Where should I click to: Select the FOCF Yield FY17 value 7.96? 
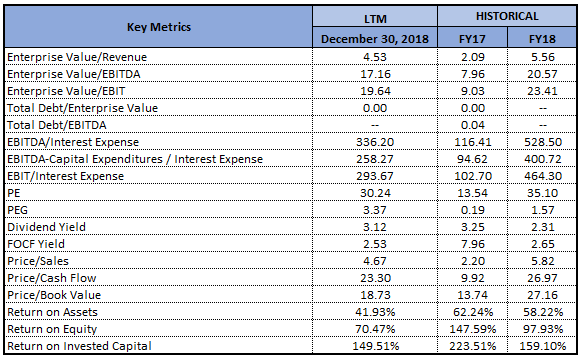click(473, 244)
